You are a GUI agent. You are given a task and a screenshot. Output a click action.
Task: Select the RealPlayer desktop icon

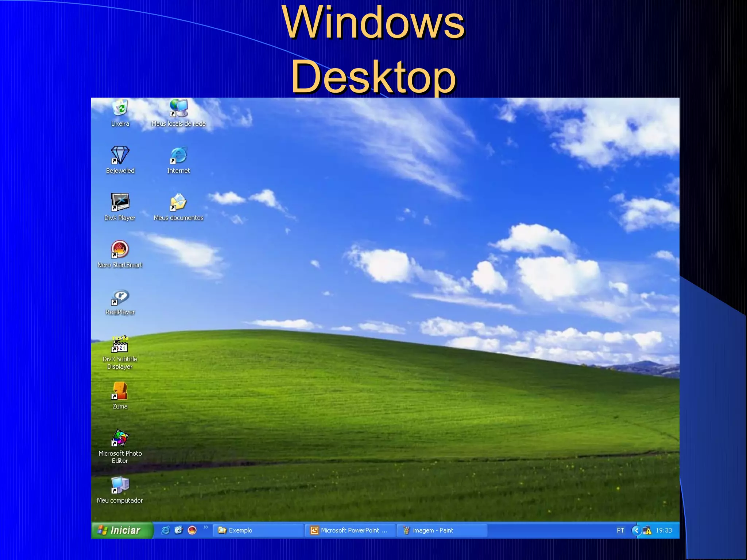coord(120,297)
